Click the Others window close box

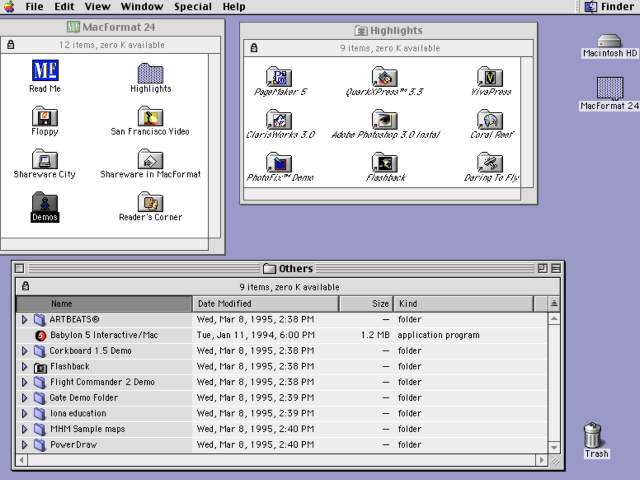pos(19,269)
